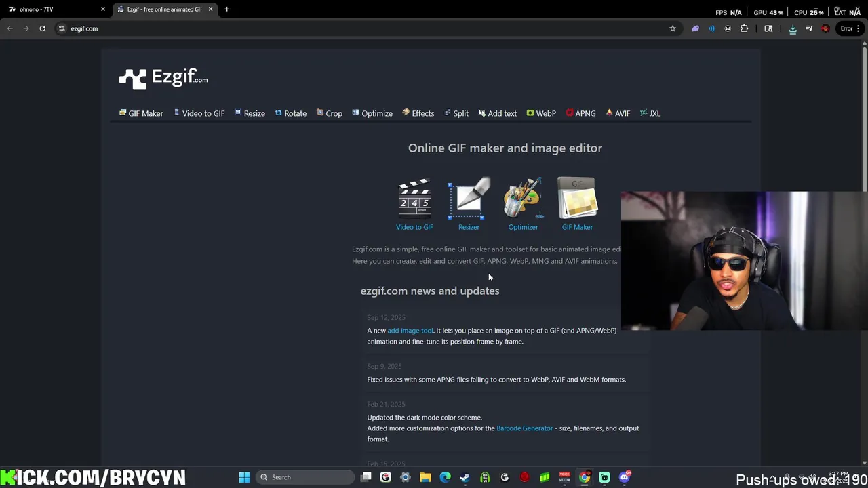Open a new browser tab
Screen dimensions: 868x488
(226, 9)
